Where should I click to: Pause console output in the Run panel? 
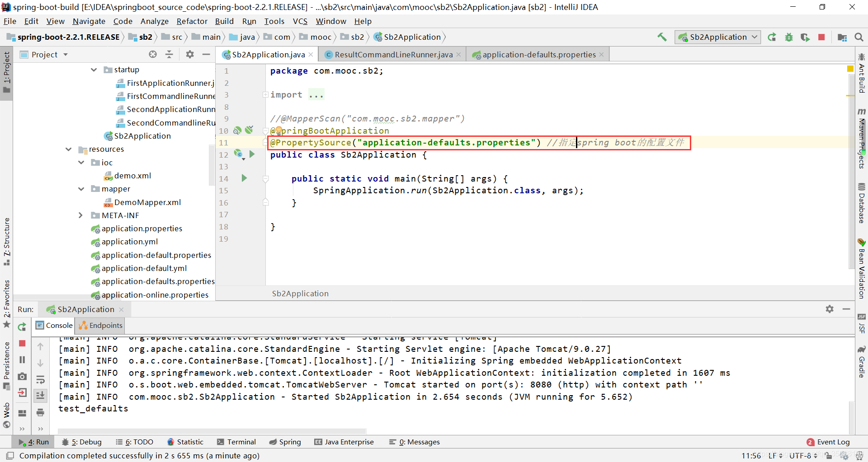pos(22,359)
